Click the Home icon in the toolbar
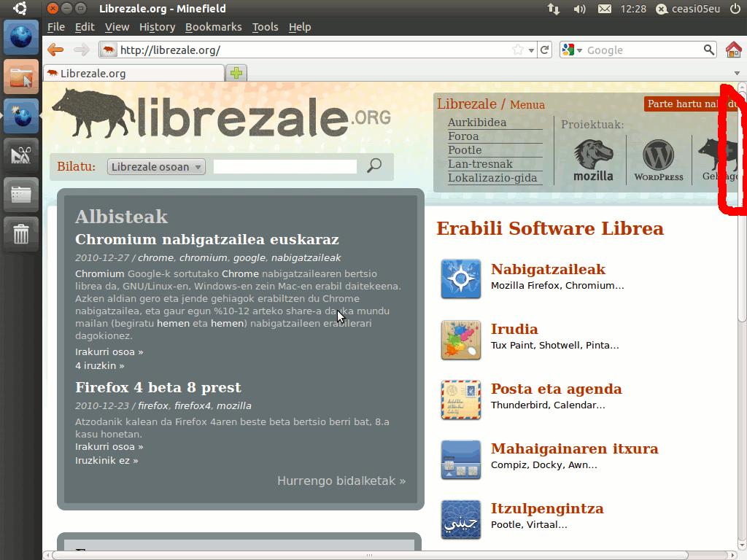 pos(733,50)
